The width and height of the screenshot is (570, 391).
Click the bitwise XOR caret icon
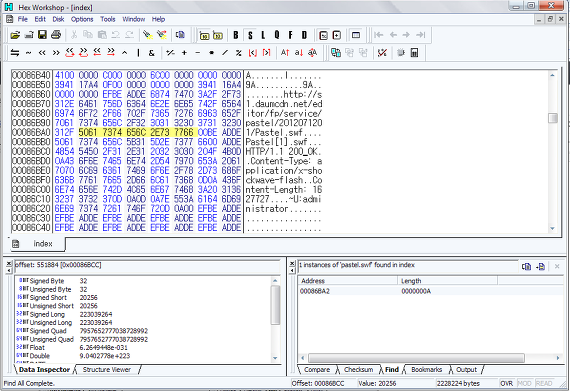124,53
